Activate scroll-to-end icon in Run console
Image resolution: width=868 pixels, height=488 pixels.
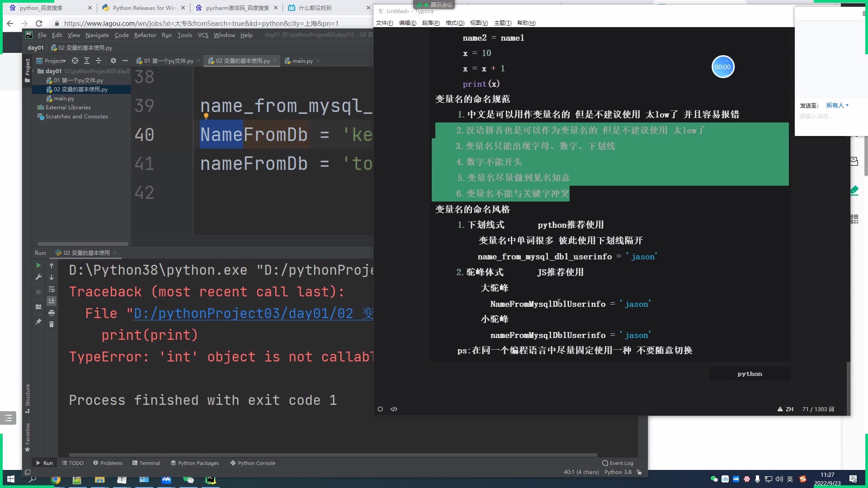pos(52,300)
